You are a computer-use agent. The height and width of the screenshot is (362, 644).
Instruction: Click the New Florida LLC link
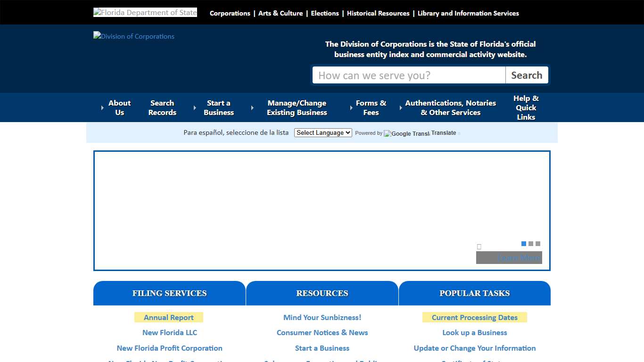point(169,332)
